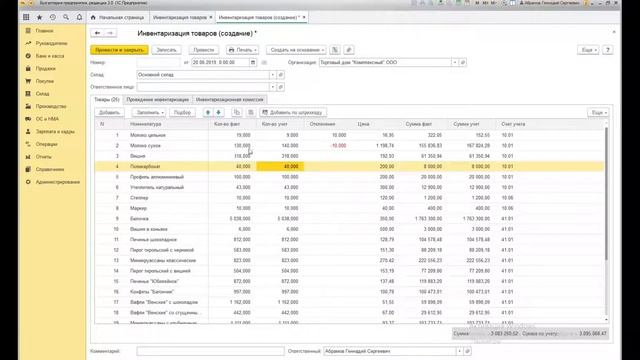Switch to Инвентаризационная комиссия tab

(x=229, y=100)
